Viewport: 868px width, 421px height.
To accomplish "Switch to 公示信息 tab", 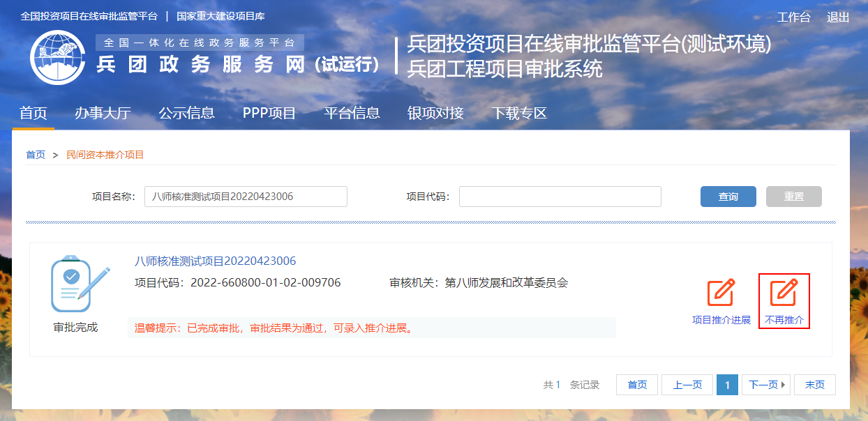I will point(186,113).
